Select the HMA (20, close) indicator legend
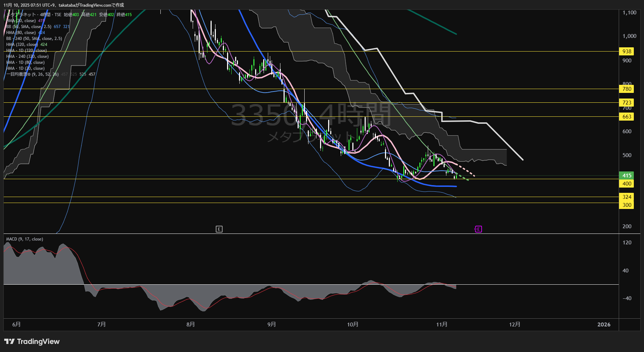Image resolution: width=644 pixels, height=352 pixels. [x=21, y=21]
